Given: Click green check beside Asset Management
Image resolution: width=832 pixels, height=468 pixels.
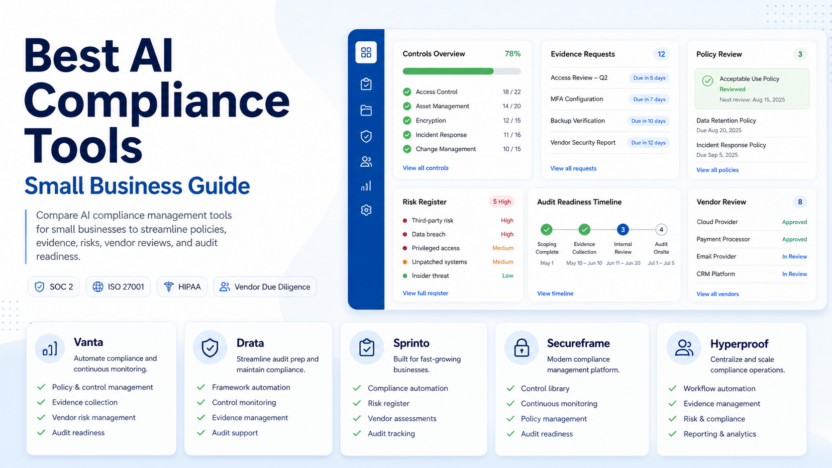Looking at the screenshot, I should 407,106.
